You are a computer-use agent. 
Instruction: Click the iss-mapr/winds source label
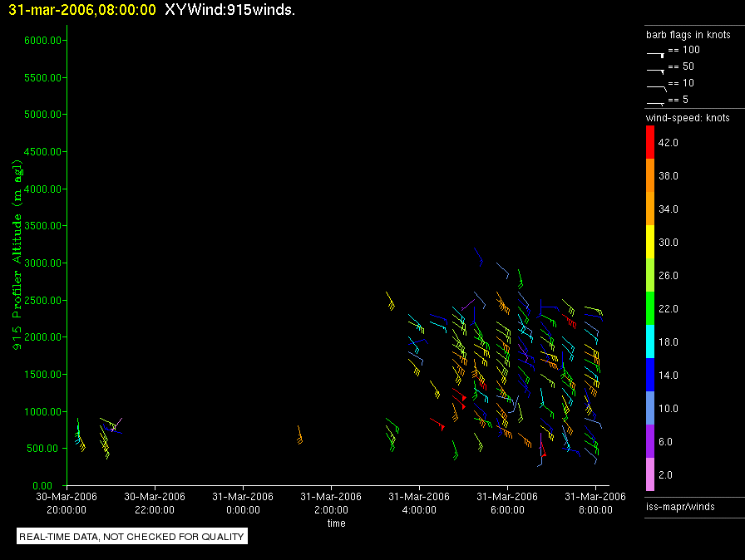click(680, 507)
